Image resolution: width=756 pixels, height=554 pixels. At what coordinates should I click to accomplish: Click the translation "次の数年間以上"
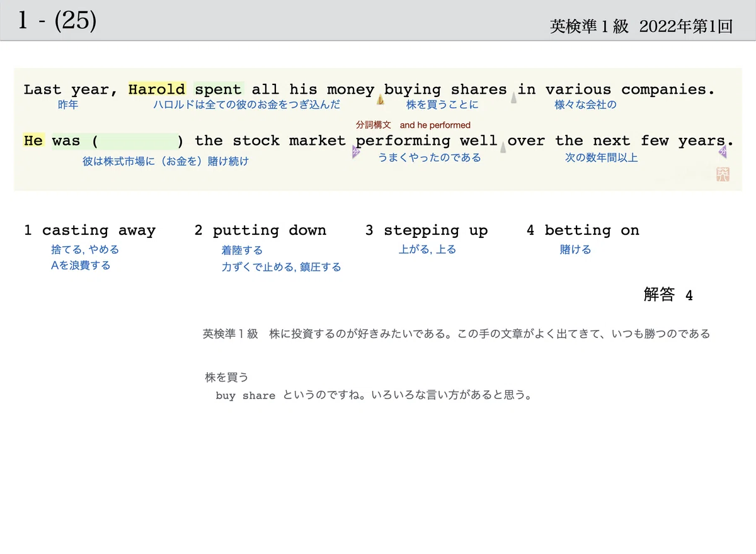(602, 157)
